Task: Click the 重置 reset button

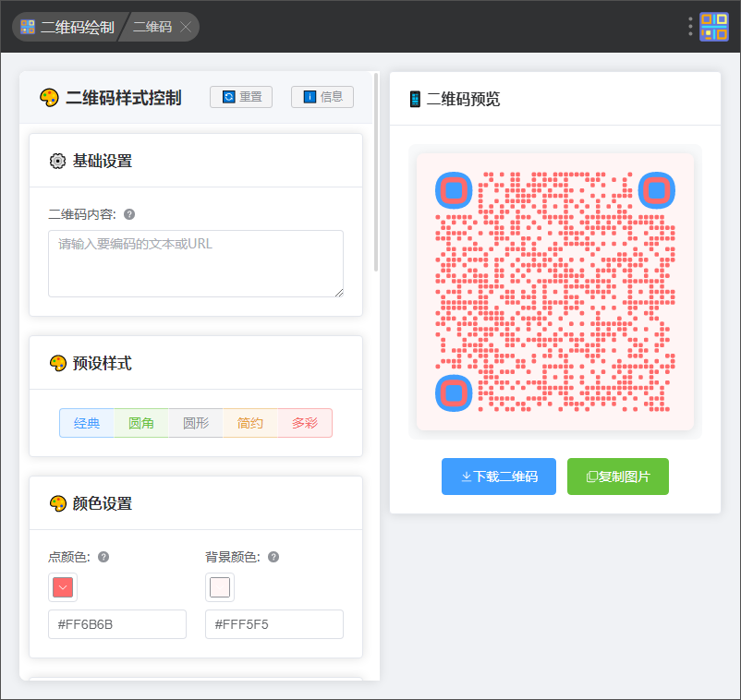Action: tap(241, 97)
